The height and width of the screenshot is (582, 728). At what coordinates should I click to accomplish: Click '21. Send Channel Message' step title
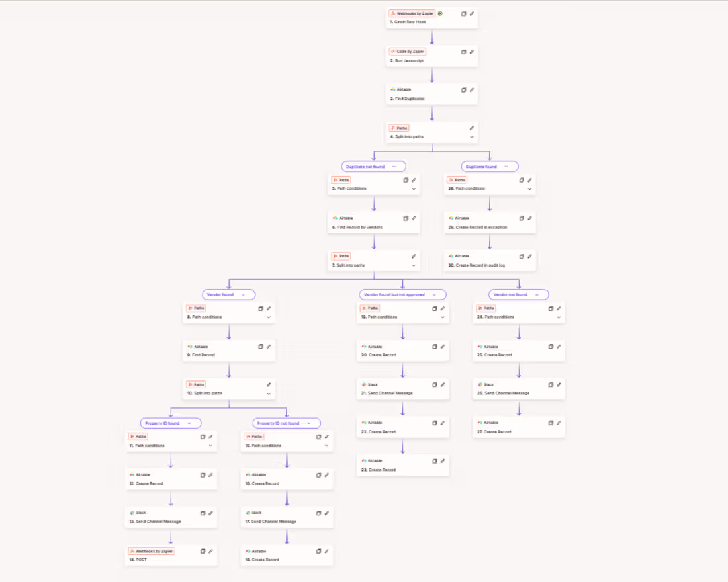[387, 393]
